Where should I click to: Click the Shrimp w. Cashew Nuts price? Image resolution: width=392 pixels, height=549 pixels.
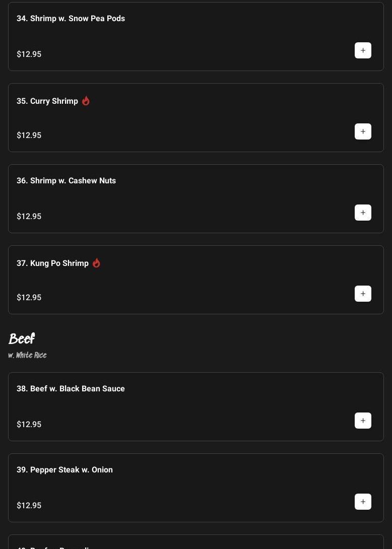[x=29, y=217]
